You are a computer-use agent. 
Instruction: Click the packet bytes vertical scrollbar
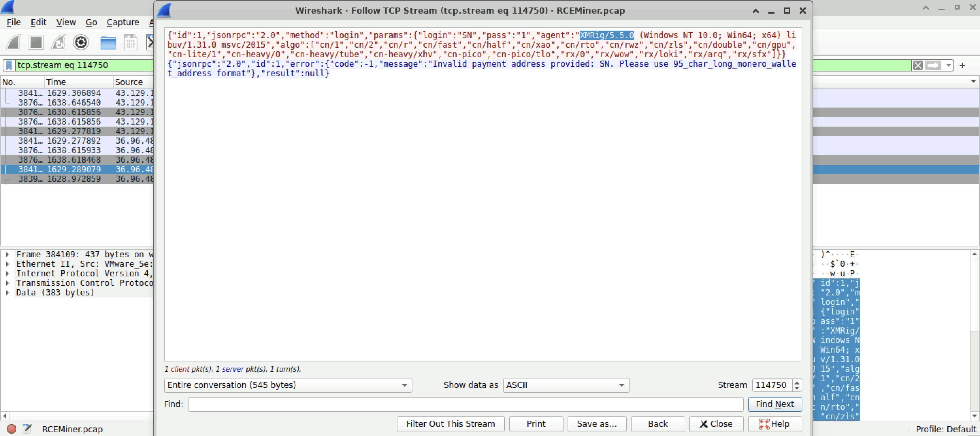coord(974,335)
